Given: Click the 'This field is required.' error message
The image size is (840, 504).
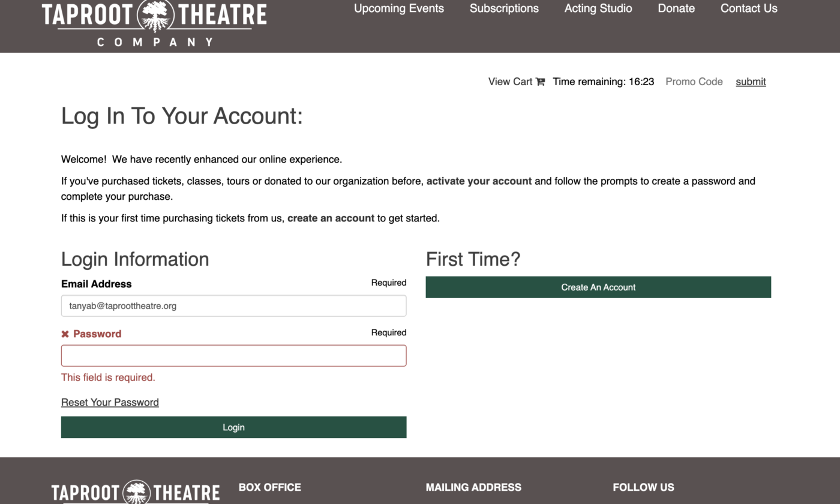Looking at the screenshot, I should pos(108,377).
